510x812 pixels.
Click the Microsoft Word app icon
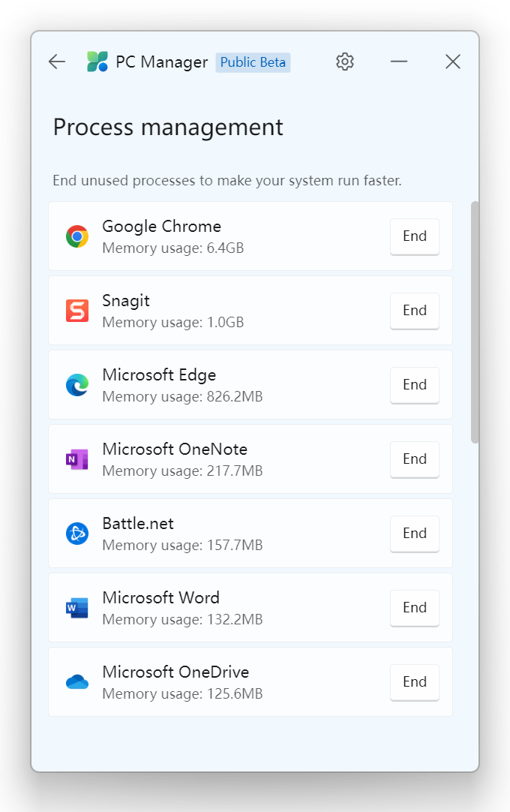point(77,608)
